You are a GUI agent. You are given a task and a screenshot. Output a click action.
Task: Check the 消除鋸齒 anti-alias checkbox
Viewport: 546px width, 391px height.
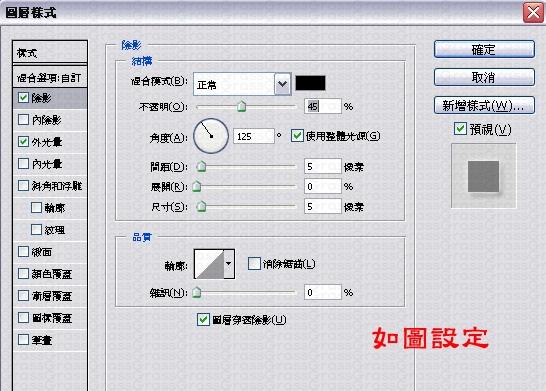[x=254, y=264]
